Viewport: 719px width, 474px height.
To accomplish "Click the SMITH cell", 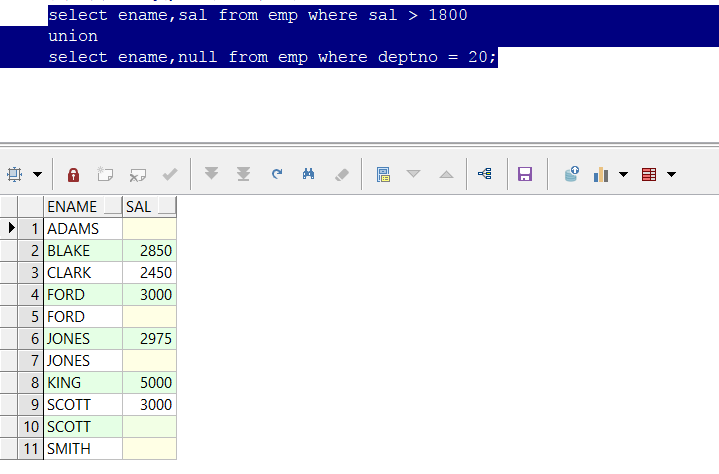I will (83, 448).
